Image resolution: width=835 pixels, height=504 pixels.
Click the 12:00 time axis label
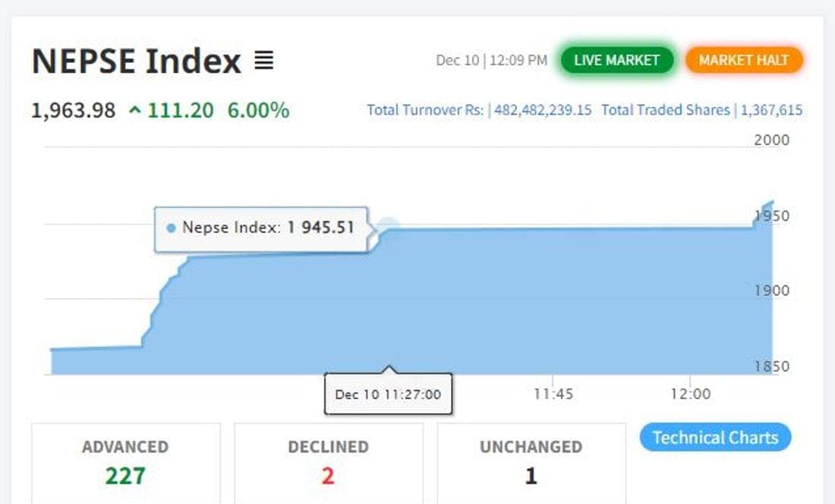pos(690,394)
